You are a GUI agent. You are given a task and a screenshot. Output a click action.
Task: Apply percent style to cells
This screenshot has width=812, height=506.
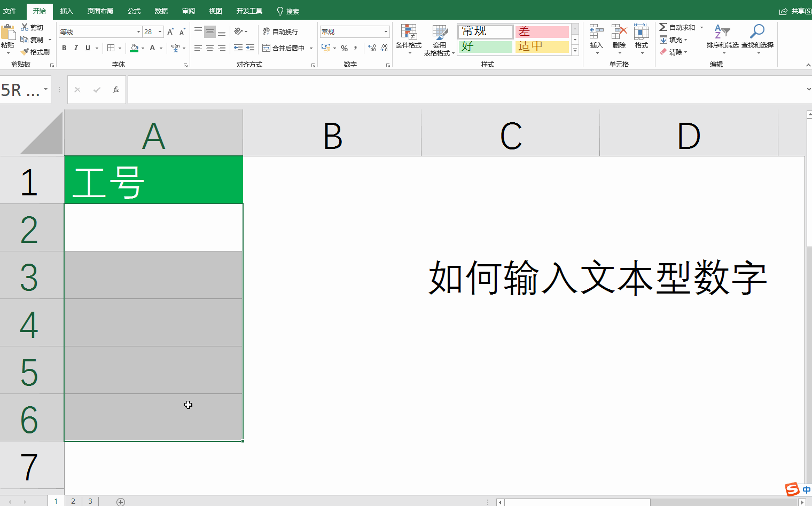pos(345,48)
